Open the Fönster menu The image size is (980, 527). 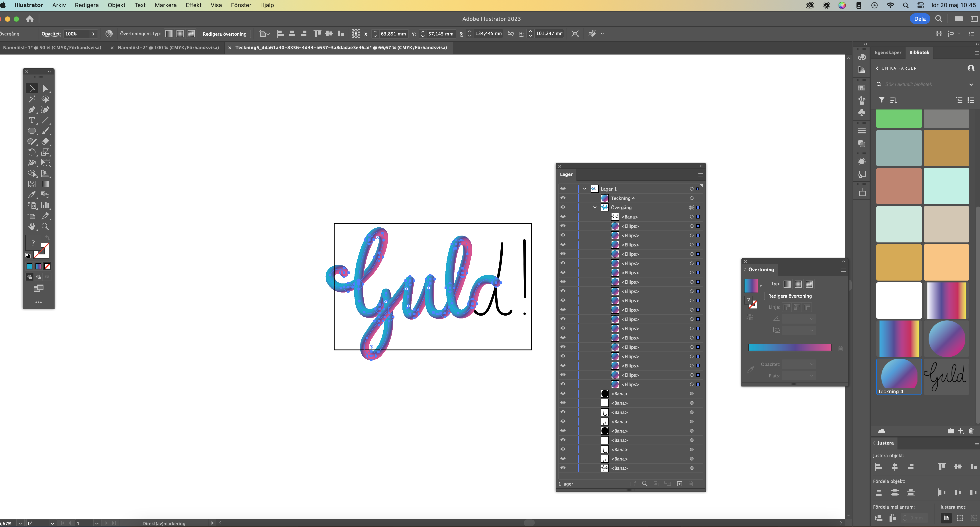pyautogui.click(x=241, y=5)
